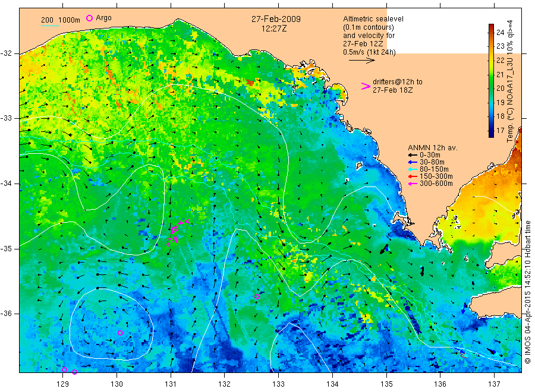The height and width of the screenshot is (392, 535).
Task: Click the 129 longitude axis label
Action: (x=63, y=384)
